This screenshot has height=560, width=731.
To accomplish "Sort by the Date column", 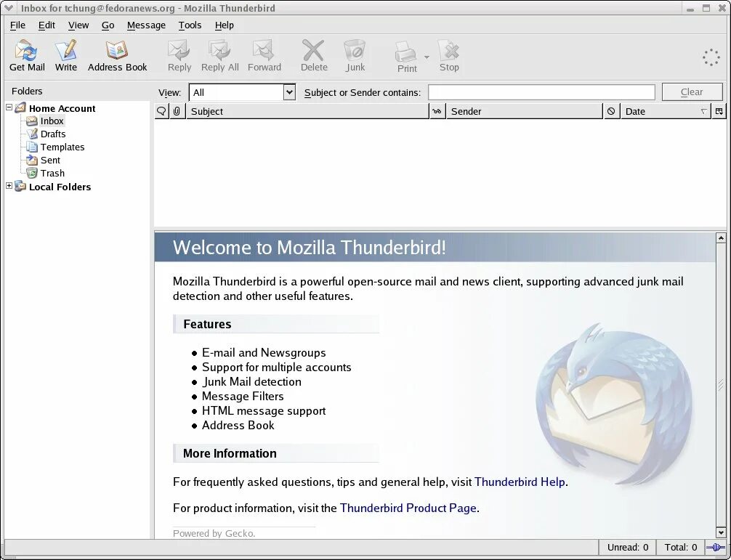I will point(666,111).
